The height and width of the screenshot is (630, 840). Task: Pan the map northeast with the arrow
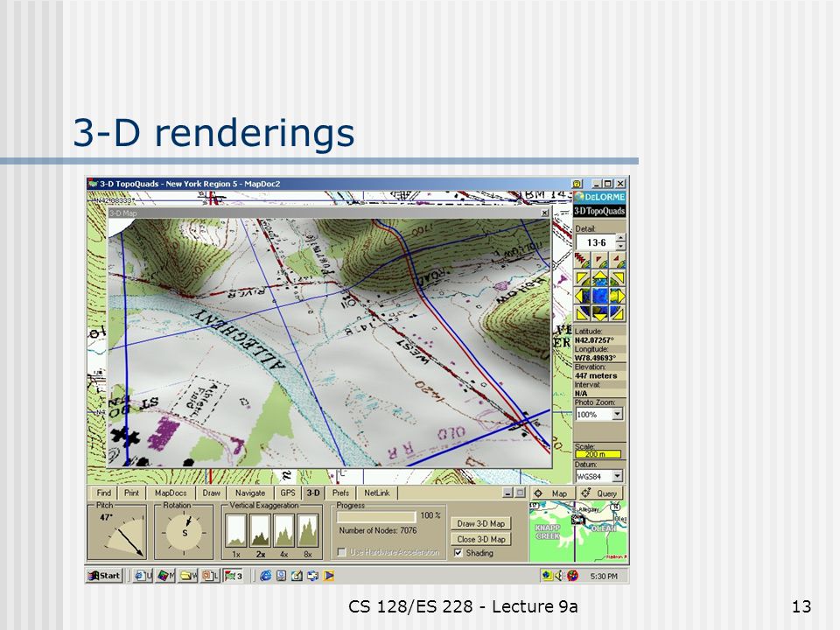tap(618, 278)
